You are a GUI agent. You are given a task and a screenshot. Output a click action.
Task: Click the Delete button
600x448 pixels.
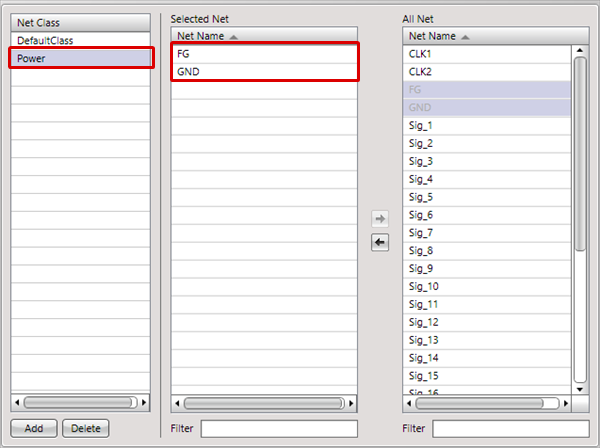(85, 428)
